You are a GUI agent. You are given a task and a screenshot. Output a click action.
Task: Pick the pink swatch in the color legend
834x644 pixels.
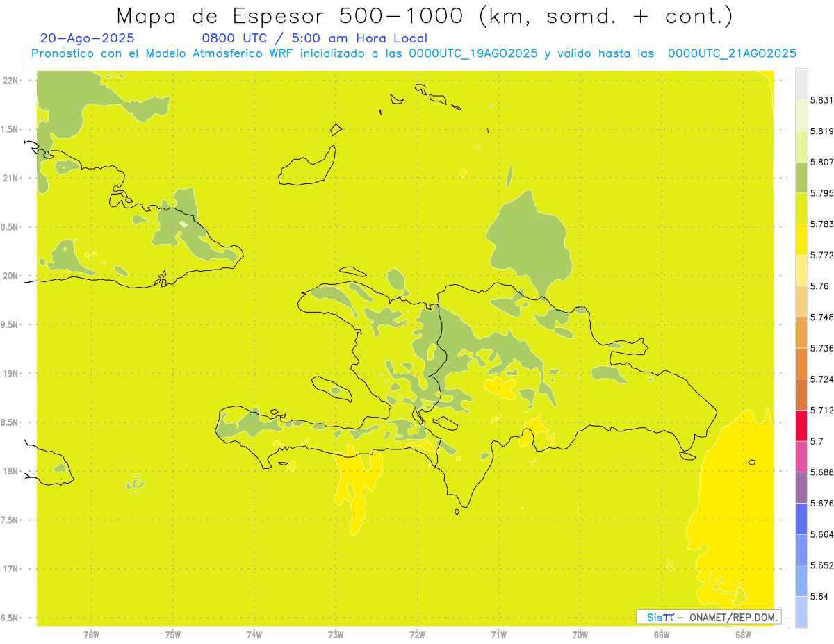[x=801, y=456]
